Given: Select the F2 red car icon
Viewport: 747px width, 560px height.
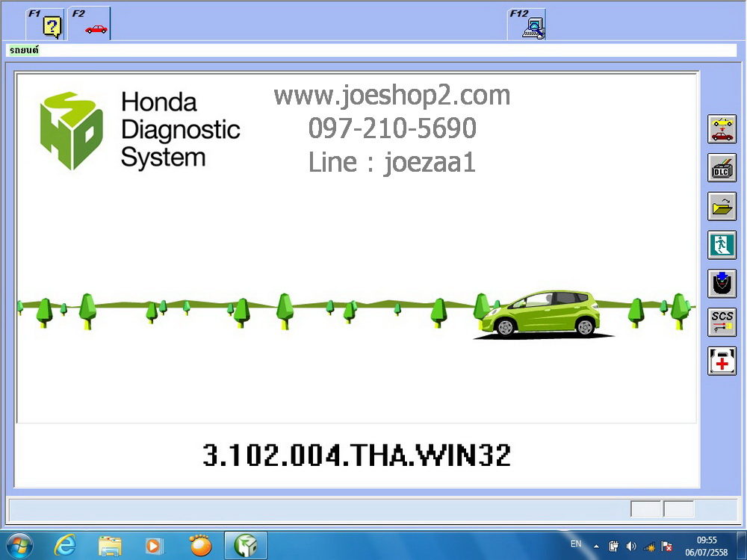Looking at the screenshot, I should (x=95, y=27).
